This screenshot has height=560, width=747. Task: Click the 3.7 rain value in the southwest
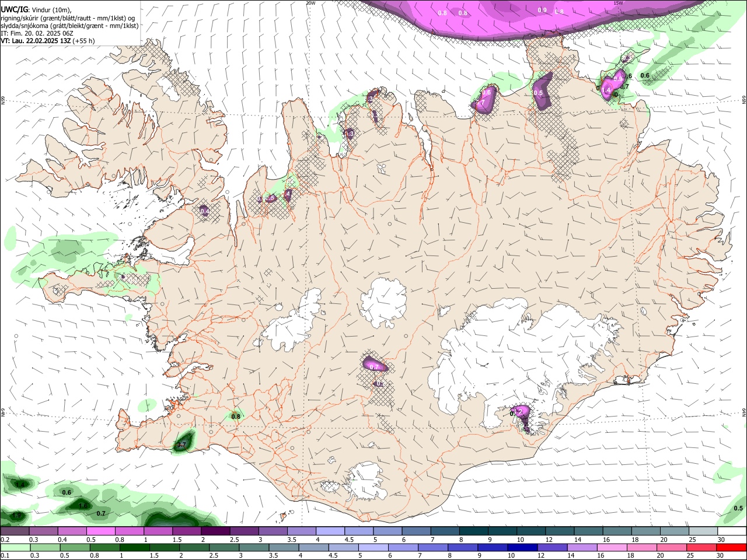181,445
